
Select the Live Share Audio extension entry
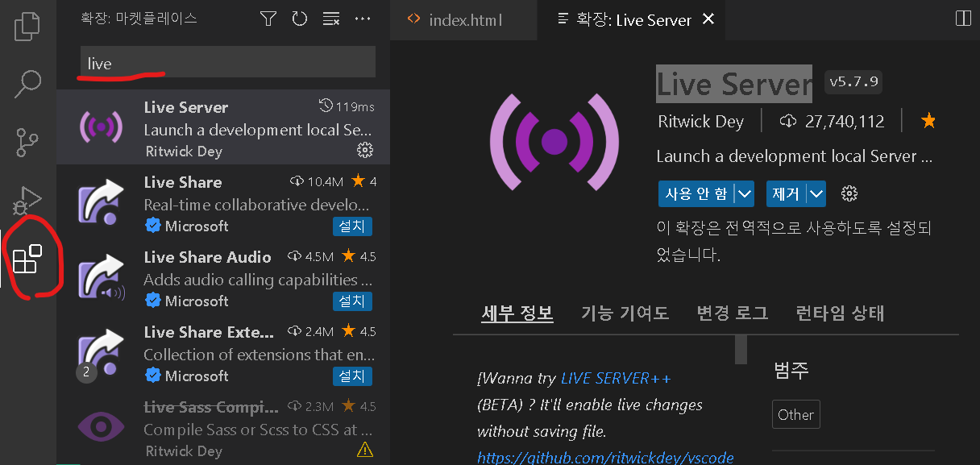point(223,277)
